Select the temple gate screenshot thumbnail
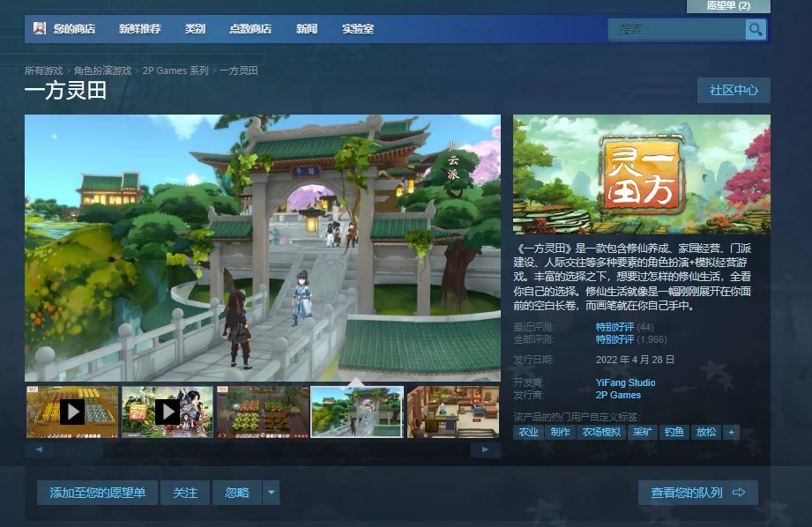Screen dimensions: 812x527 [357, 412]
